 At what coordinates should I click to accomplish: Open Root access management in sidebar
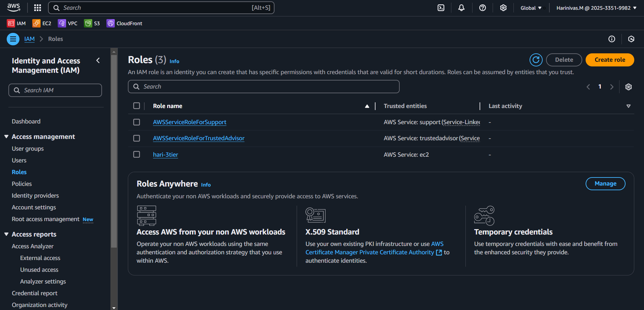[x=46, y=219]
